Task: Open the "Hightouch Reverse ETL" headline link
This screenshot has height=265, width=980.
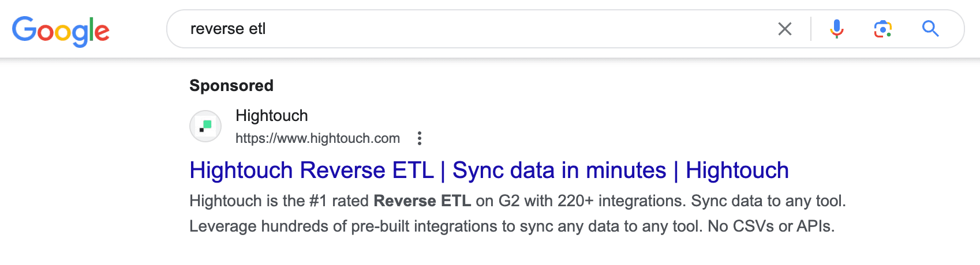Action: point(312,171)
